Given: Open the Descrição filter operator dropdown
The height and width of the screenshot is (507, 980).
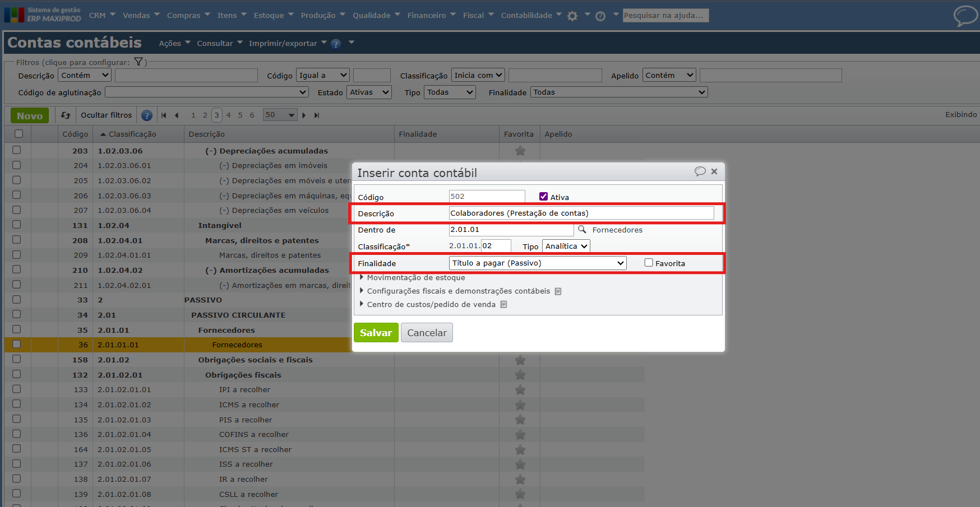Looking at the screenshot, I should coord(85,76).
